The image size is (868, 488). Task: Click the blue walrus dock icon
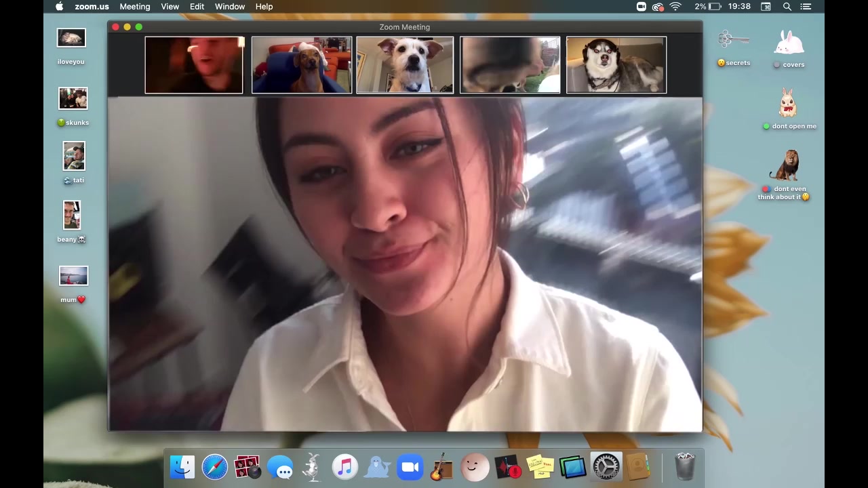point(378,467)
